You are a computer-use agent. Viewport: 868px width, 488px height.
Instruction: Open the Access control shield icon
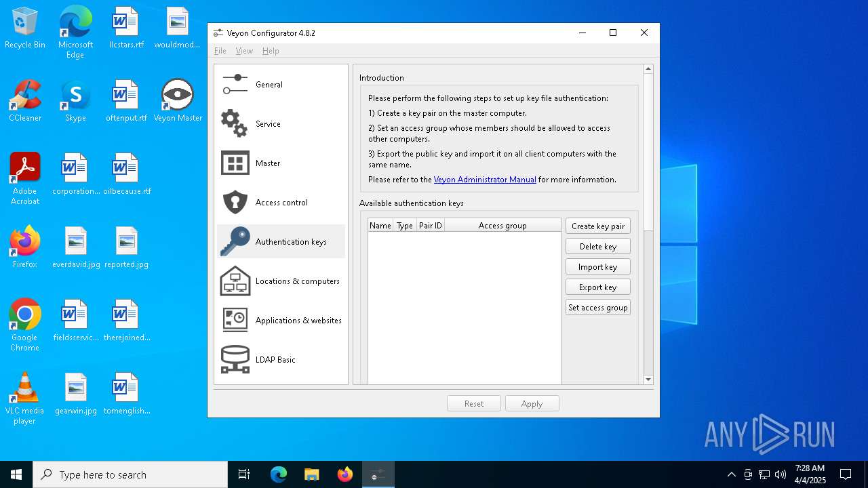click(235, 202)
